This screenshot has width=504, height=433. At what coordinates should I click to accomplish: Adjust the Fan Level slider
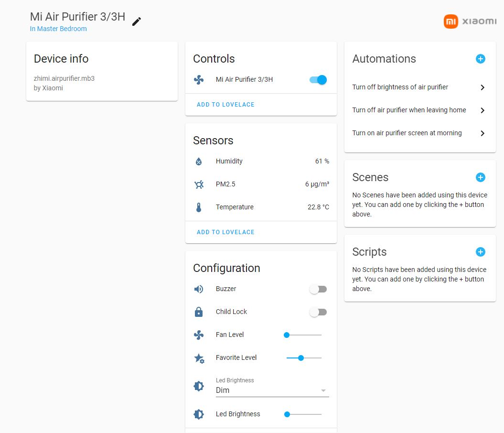pyautogui.click(x=303, y=335)
